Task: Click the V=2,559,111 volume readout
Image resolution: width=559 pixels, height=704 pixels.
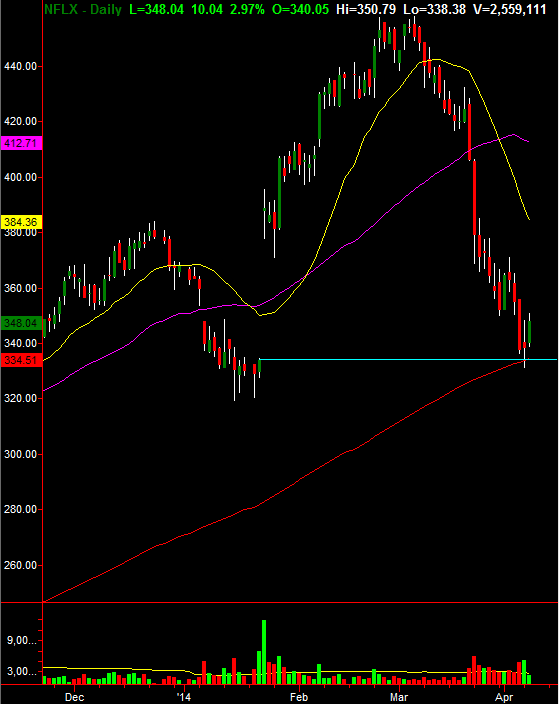Action: 510,9
